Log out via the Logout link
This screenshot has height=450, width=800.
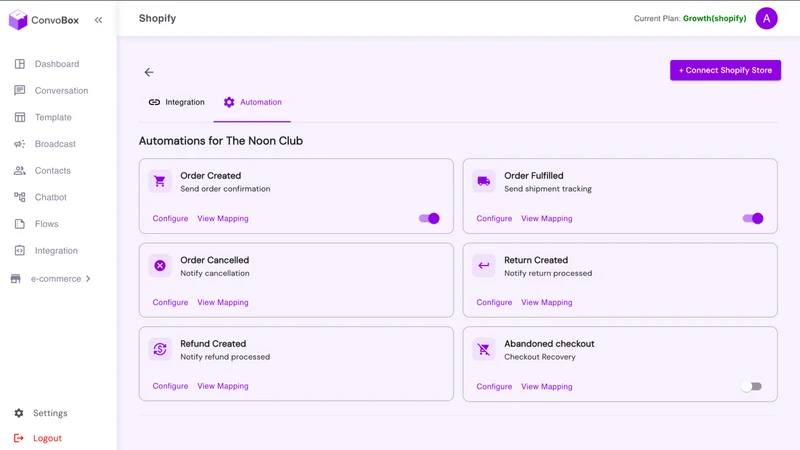(47, 438)
